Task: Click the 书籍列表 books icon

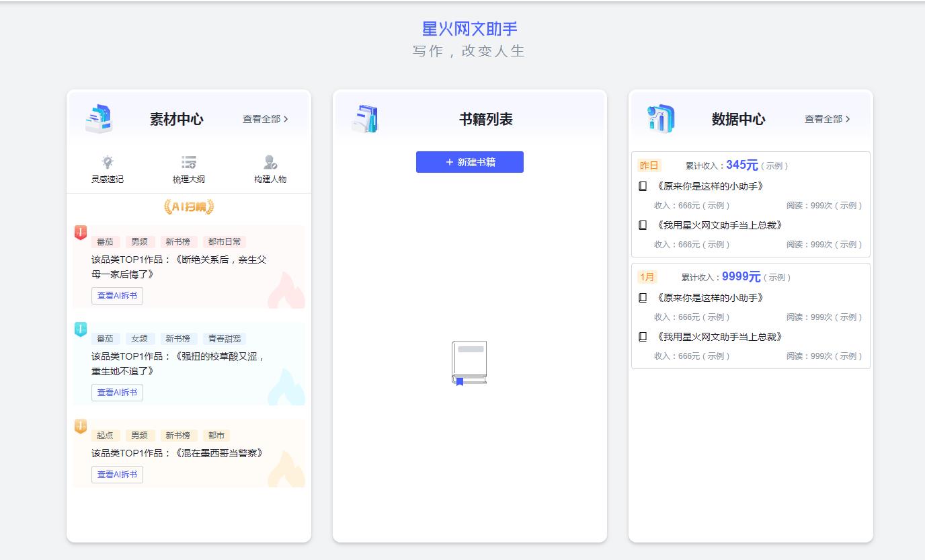Action: [364, 118]
